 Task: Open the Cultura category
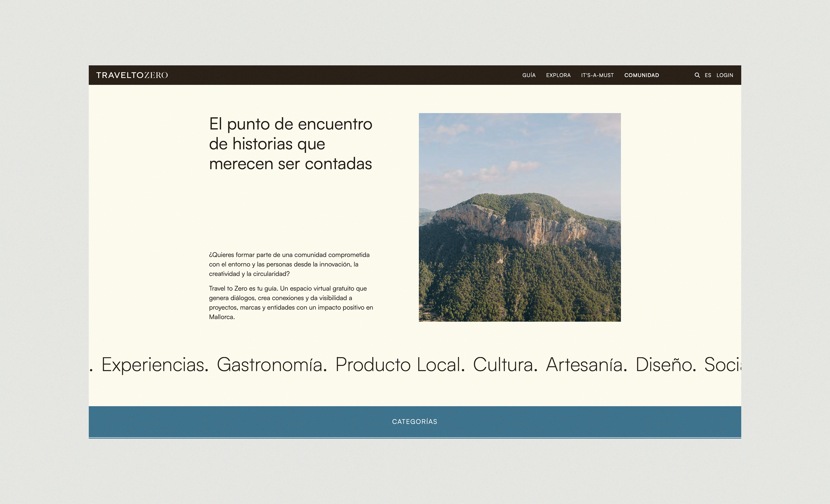[x=504, y=364]
